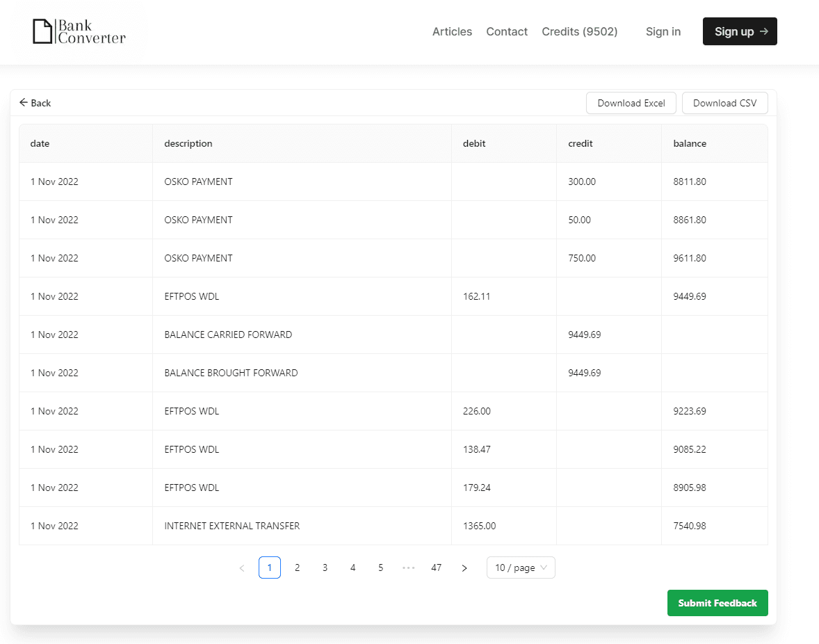Click the Back arrow icon
This screenshot has width=819, height=644.
click(x=24, y=103)
